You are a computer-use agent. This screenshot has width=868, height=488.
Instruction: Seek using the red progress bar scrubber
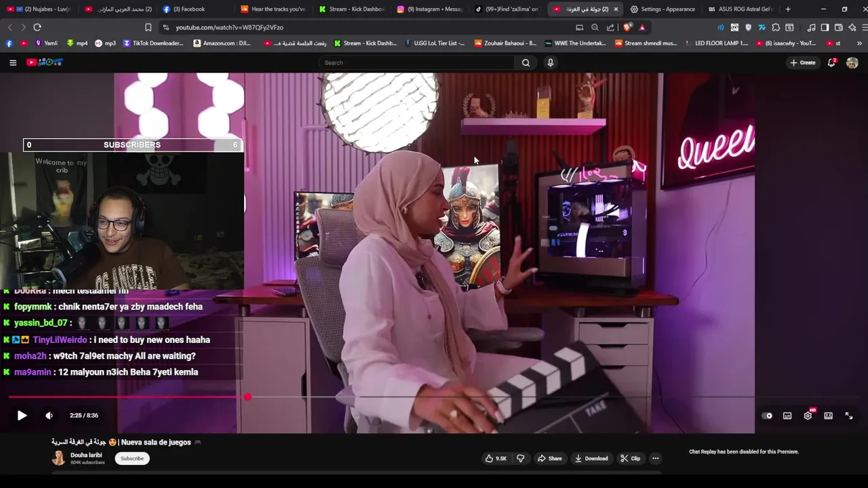click(x=248, y=397)
